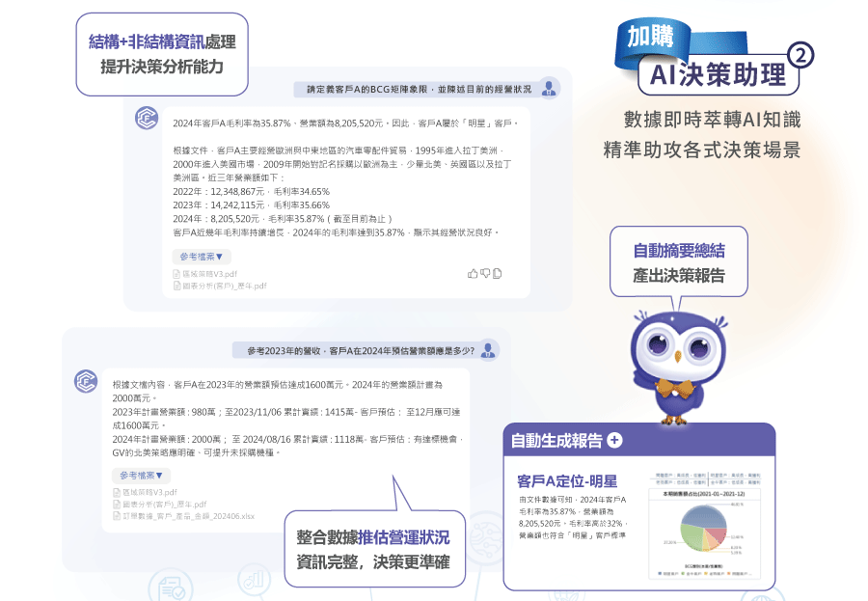Click the AI決策助理 title badge
868x601 pixels.
click(x=718, y=75)
